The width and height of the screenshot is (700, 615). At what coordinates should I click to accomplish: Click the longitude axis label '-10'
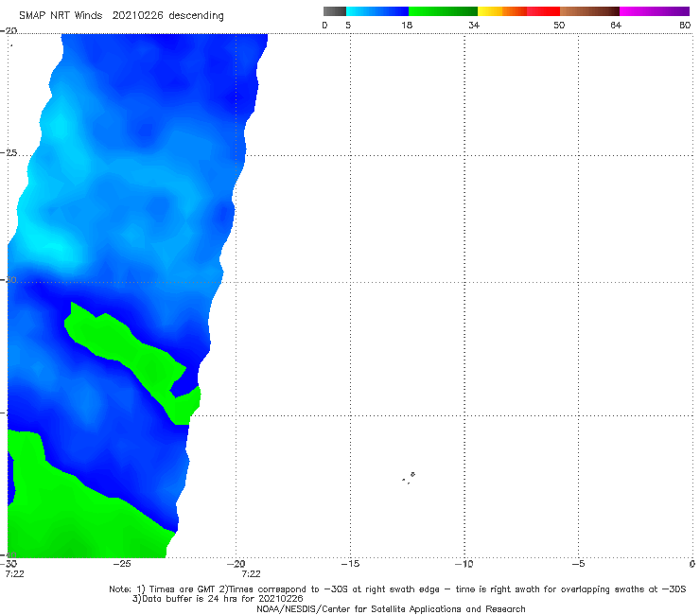click(464, 564)
